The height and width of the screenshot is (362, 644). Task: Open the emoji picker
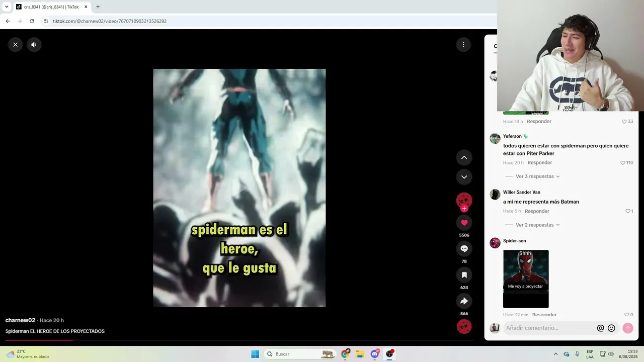611,328
